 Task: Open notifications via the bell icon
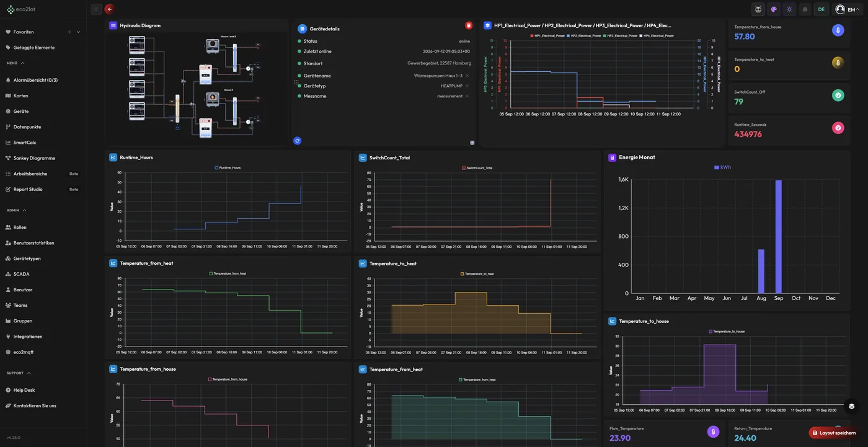(805, 9)
